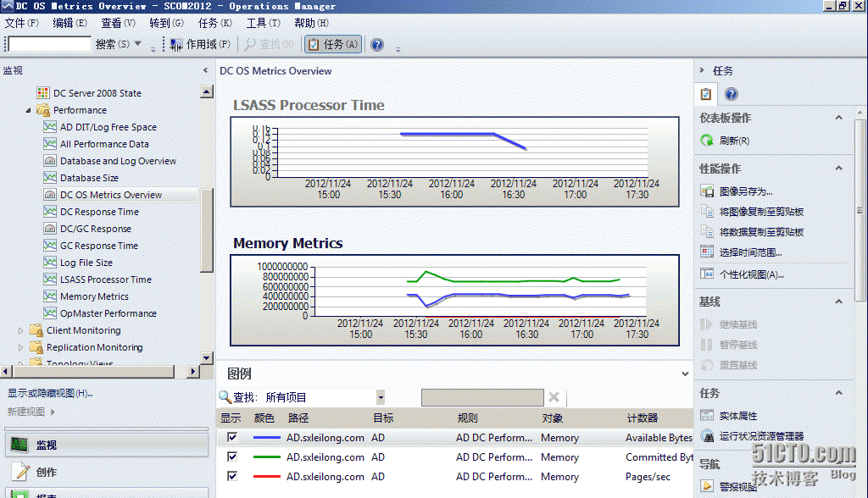Select DC Server 2008 State view

click(x=97, y=93)
